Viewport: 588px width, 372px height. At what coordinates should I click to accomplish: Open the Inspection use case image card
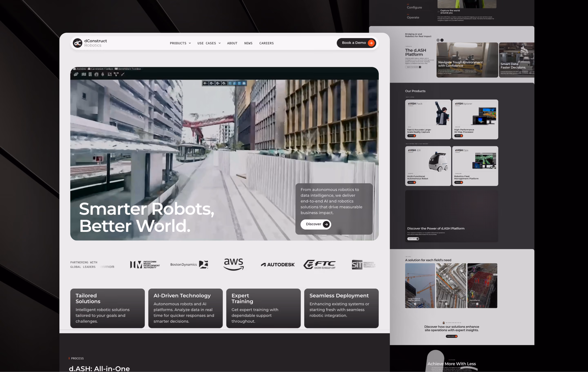click(451, 286)
